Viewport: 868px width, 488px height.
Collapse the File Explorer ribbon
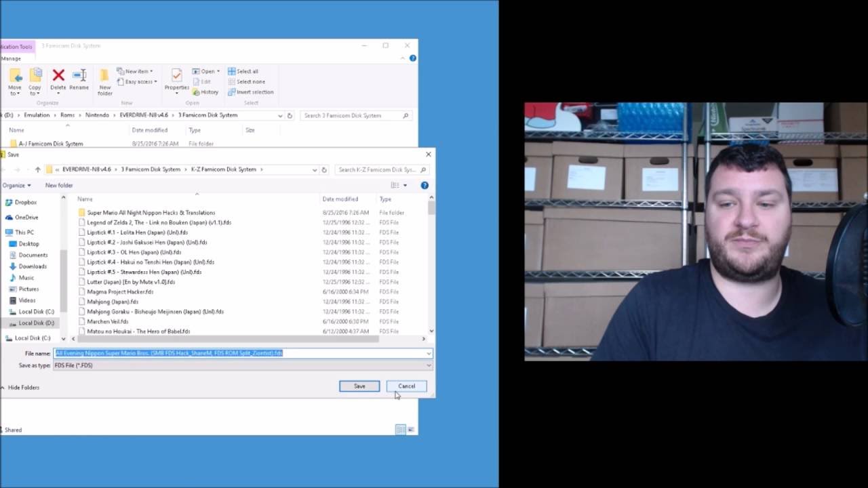404,58
